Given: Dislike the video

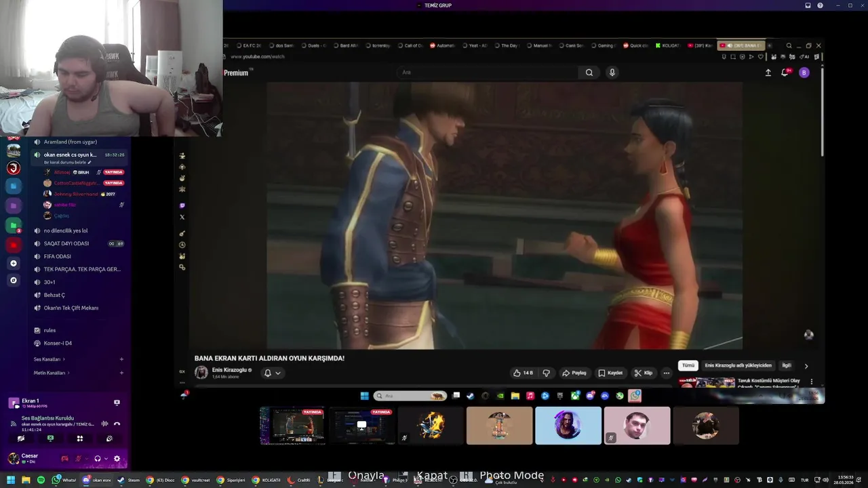Looking at the screenshot, I should (546, 373).
